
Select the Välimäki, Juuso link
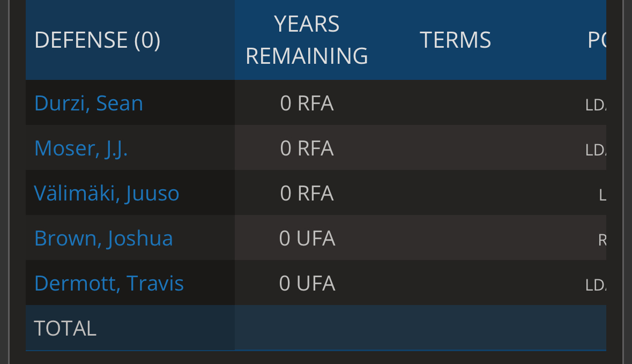(107, 193)
